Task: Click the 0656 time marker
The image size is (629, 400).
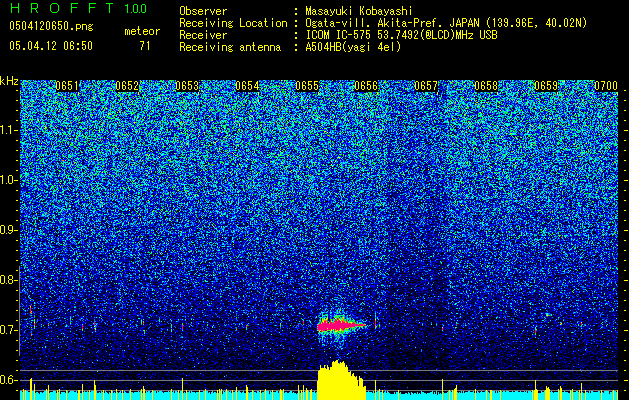Action: (x=366, y=86)
